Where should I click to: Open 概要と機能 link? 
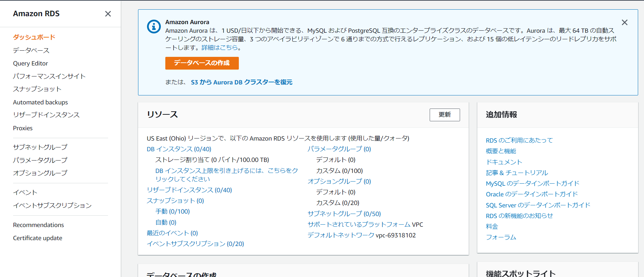[x=501, y=151]
